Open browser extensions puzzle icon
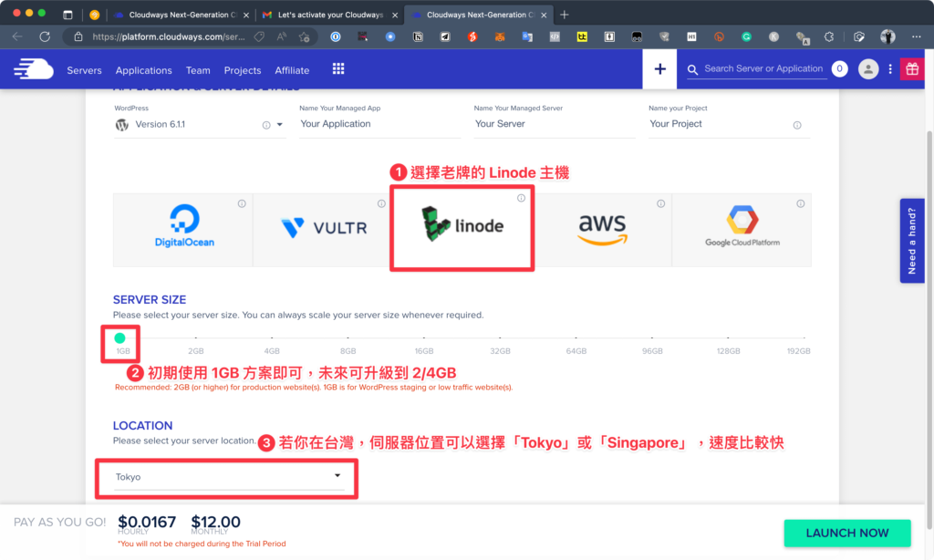This screenshot has height=560, width=934. tap(828, 36)
